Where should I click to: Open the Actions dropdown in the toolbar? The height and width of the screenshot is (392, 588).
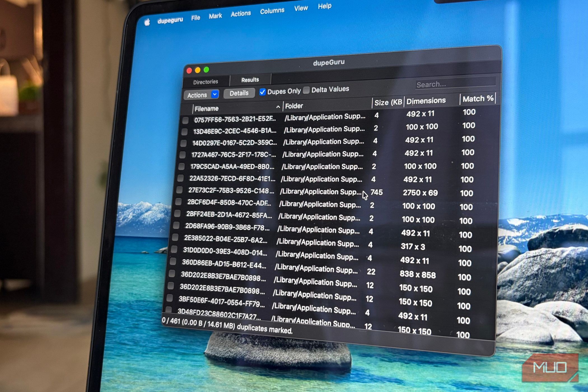point(201,95)
